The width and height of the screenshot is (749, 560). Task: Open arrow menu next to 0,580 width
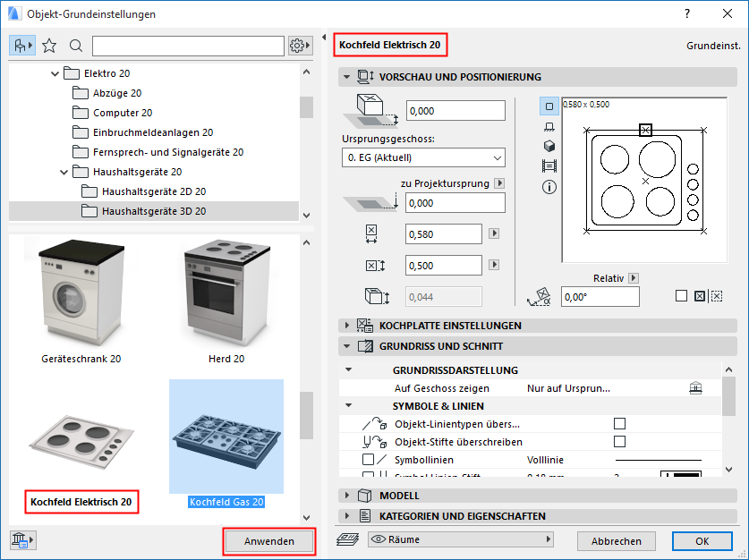[x=494, y=233]
